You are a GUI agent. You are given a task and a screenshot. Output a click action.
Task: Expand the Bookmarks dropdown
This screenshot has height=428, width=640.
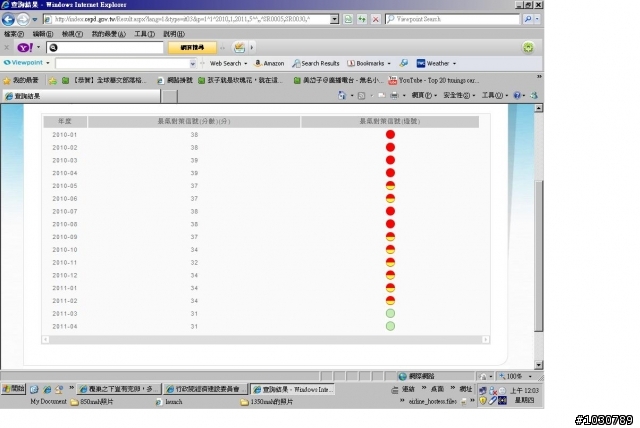pyautogui.click(x=389, y=64)
